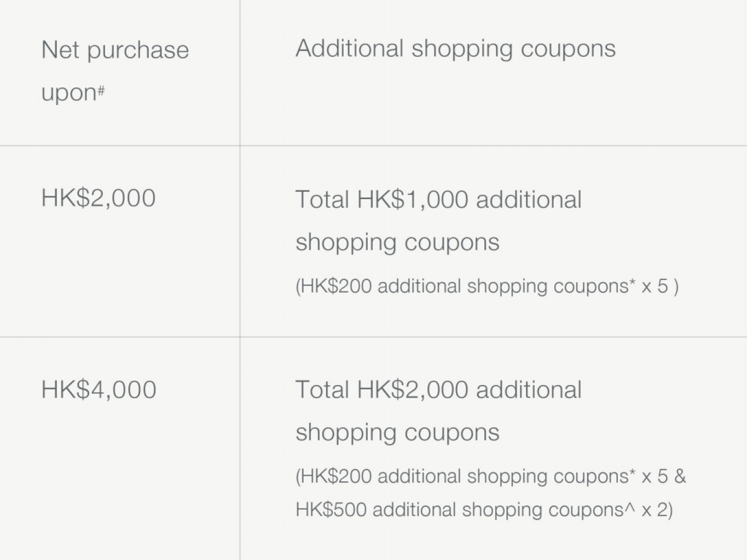
Task: Click the "Total HK$2,000 additional" text line
Action: [x=438, y=390]
